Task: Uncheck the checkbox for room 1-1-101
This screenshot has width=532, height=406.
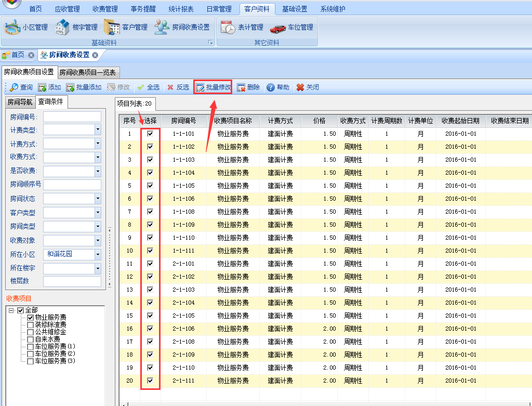Action: coord(150,134)
